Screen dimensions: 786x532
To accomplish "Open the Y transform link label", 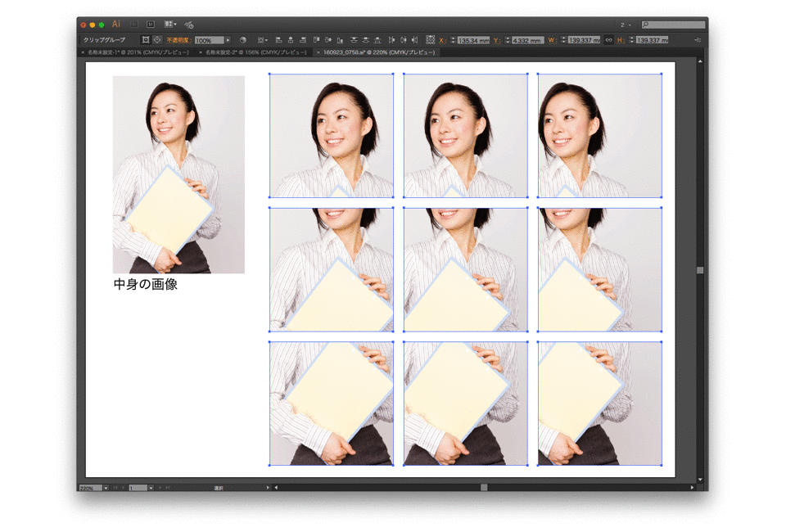I will [x=497, y=40].
